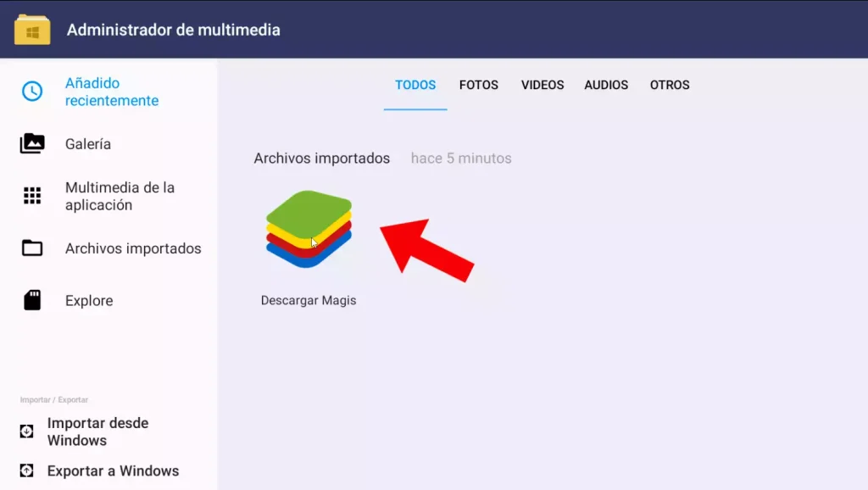The image size is (868, 490).
Task: Click the Importar desde Windows icon
Action: click(26, 432)
